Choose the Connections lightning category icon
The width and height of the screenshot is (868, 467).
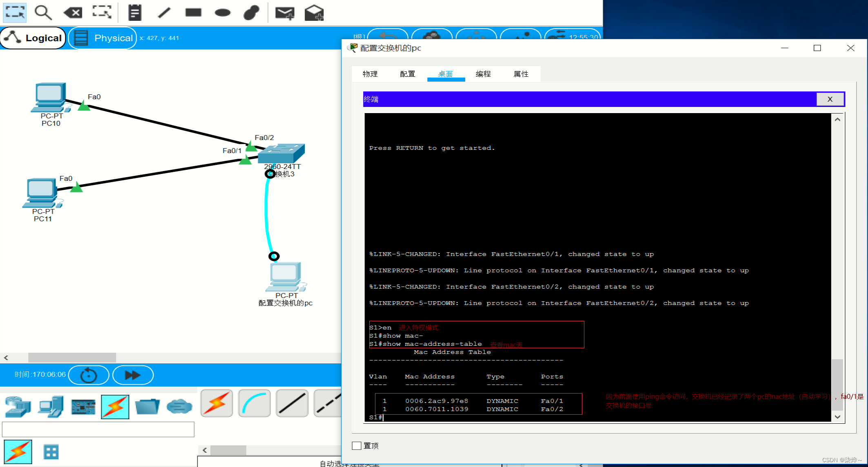[115, 407]
